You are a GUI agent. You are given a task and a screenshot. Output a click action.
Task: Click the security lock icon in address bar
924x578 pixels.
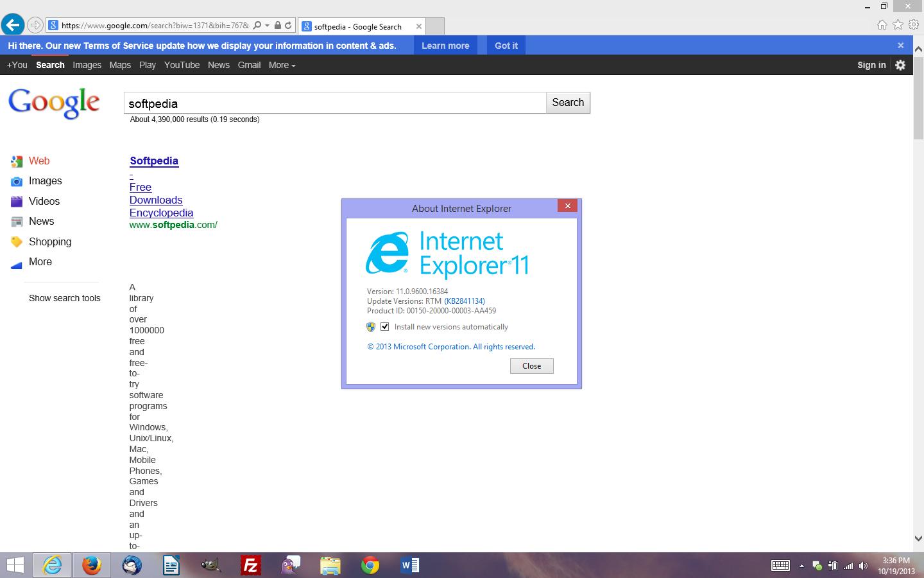pos(277,26)
